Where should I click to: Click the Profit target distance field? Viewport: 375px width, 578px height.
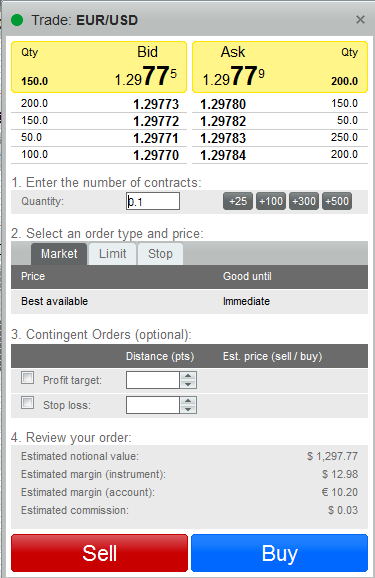153,380
